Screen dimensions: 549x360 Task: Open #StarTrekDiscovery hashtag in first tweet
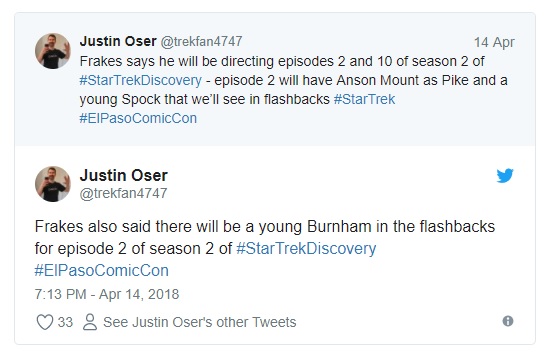(x=140, y=80)
